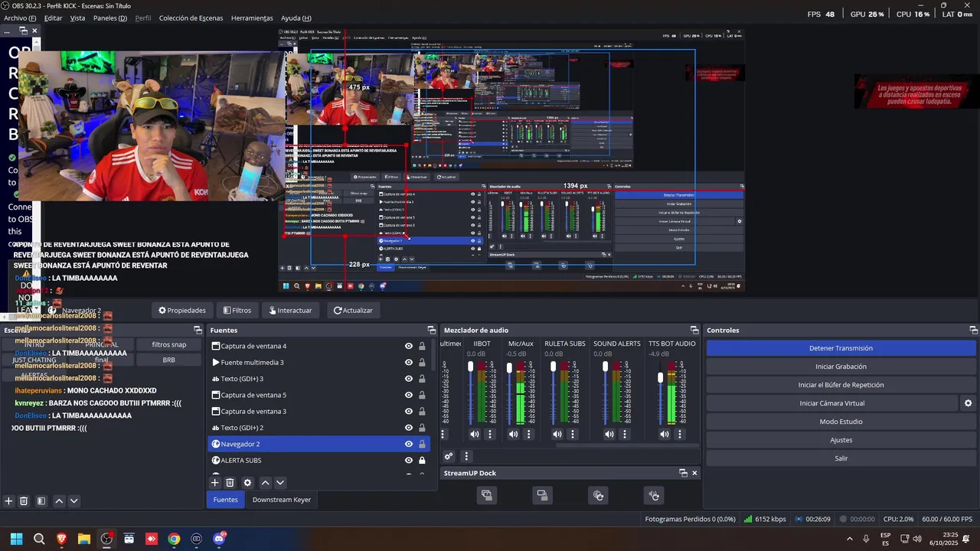Open TTS BOT AUDIO channel options menu
The width and height of the screenshot is (980, 551).
(x=680, y=434)
